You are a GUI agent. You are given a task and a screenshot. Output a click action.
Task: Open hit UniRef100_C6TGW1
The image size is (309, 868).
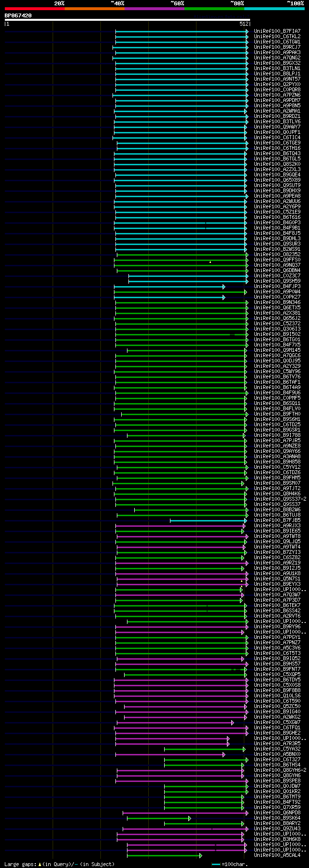tap(277, 42)
